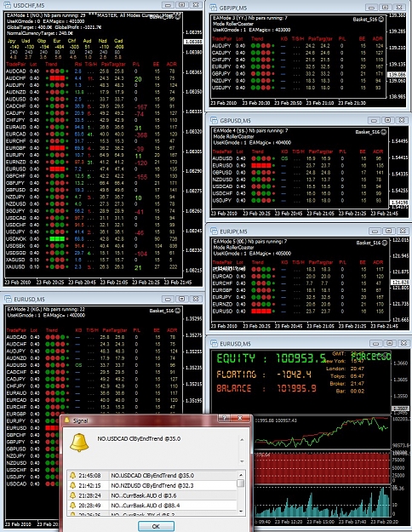This screenshot has height=532, width=412.
Task: Click chart icon of EURUSD,M5 EAMode 2 window
Action: point(8,299)
